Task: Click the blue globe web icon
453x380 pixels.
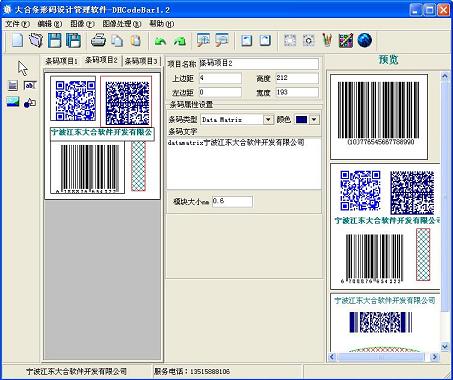Action: (365, 40)
